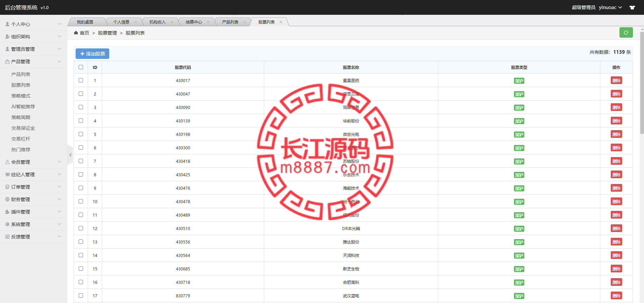
Task: Click 添加股票 button
Action: pyautogui.click(x=92, y=54)
